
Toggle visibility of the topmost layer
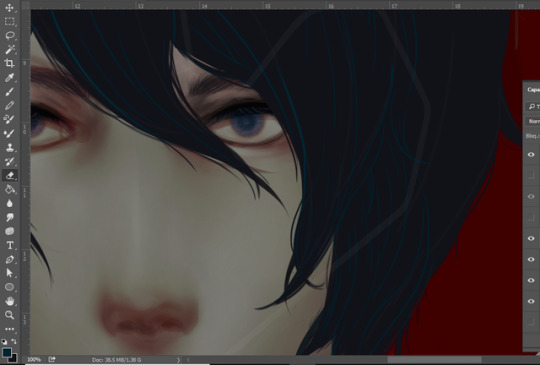pyautogui.click(x=531, y=155)
